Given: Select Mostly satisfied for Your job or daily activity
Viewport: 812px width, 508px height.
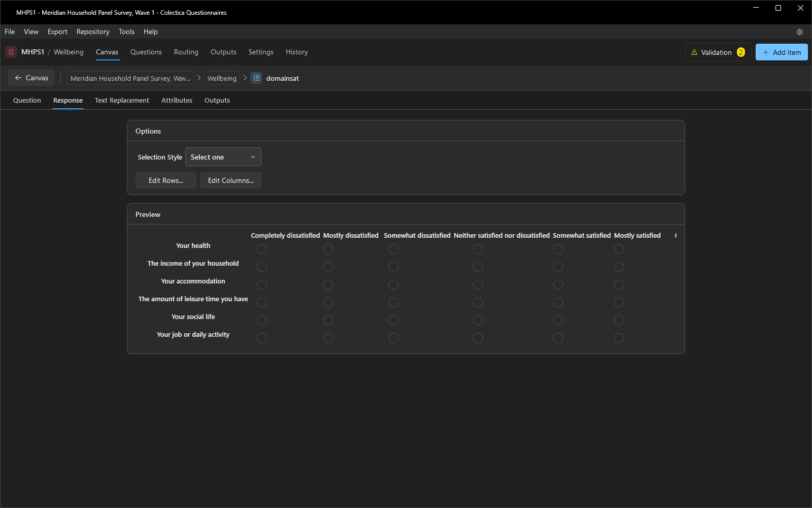Looking at the screenshot, I should [x=619, y=338].
